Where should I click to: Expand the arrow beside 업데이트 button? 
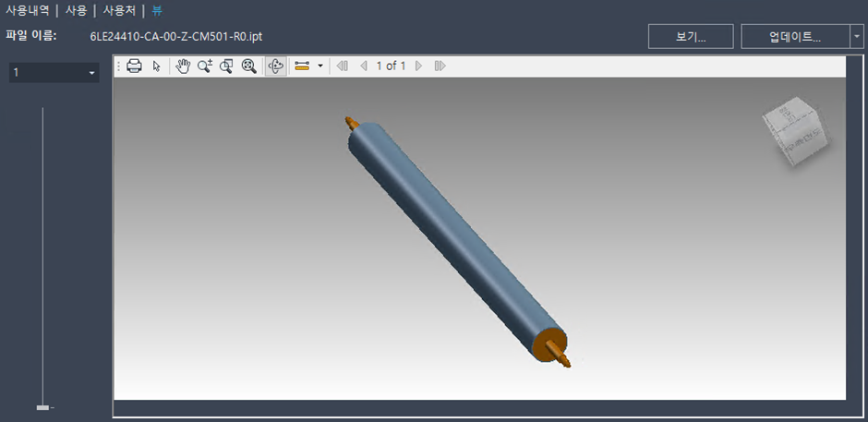coord(858,36)
